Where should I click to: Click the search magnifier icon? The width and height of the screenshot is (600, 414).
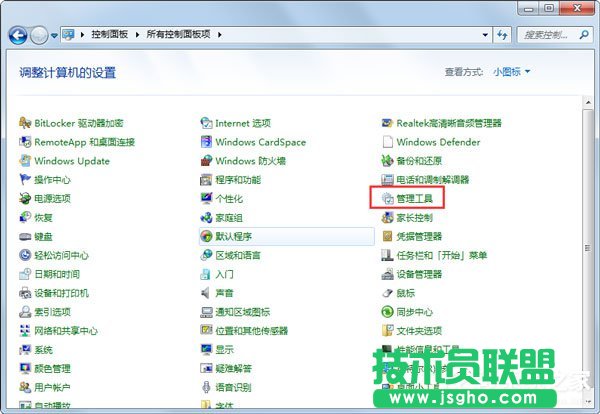pyautogui.click(x=584, y=35)
